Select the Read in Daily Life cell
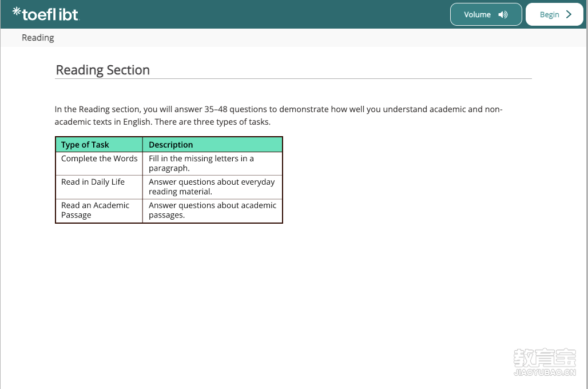This screenshot has height=389, width=588. [x=99, y=187]
